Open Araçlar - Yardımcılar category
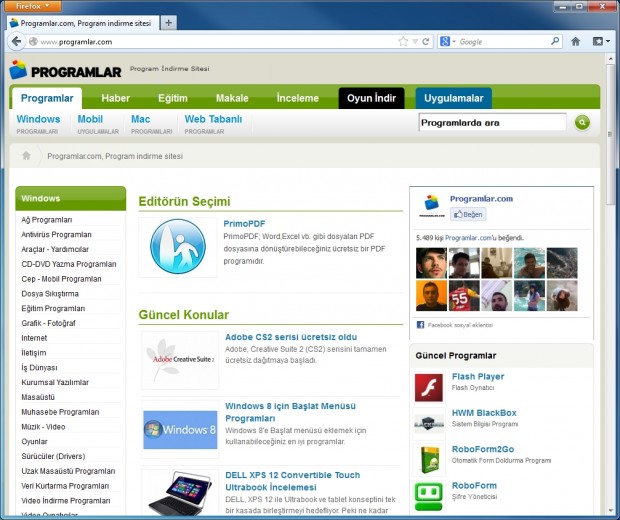The width and height of the screenshot is (620, 520). point(55,249)
